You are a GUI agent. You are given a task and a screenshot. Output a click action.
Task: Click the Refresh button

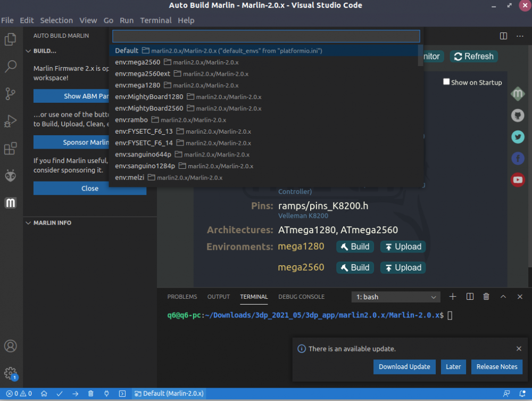point(473,56)
